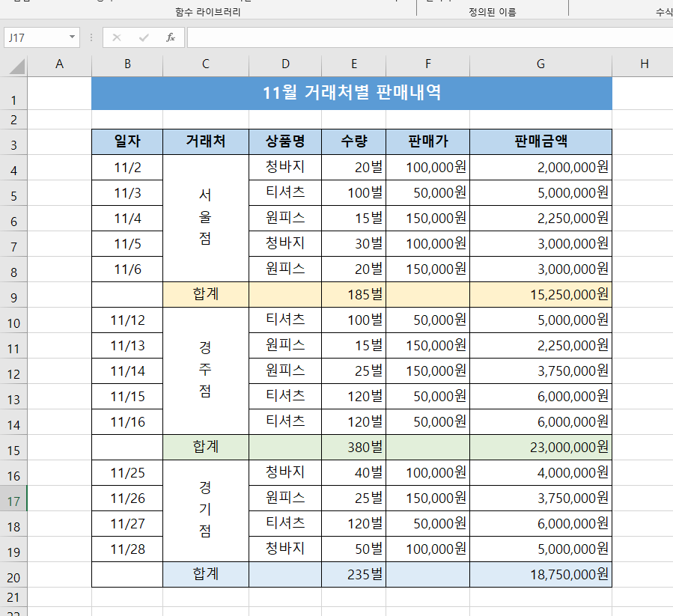The image size is (673, 616).
Task: Click sales total '18,750,000원'
Action: coord(540,574)
